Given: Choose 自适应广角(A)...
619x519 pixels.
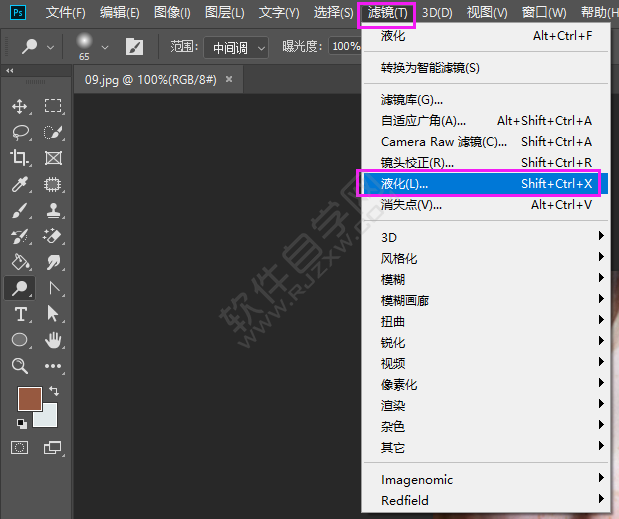Looking at the screenshot, I should (486, 120).
